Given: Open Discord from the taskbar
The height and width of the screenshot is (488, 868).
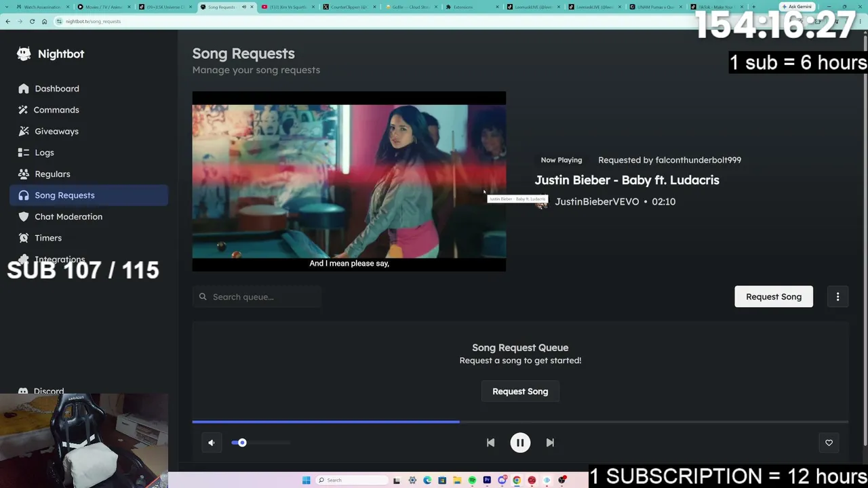Looking at the screenshot, I should coord(502,481).
